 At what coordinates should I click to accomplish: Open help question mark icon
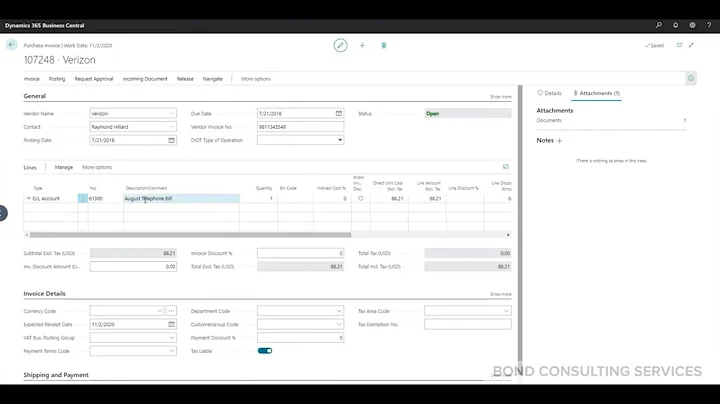[x=709, y=25]
